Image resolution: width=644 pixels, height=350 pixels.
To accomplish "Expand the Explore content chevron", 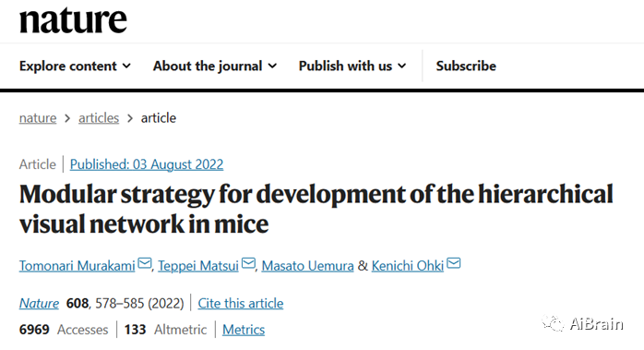I will tap(127, 66).
